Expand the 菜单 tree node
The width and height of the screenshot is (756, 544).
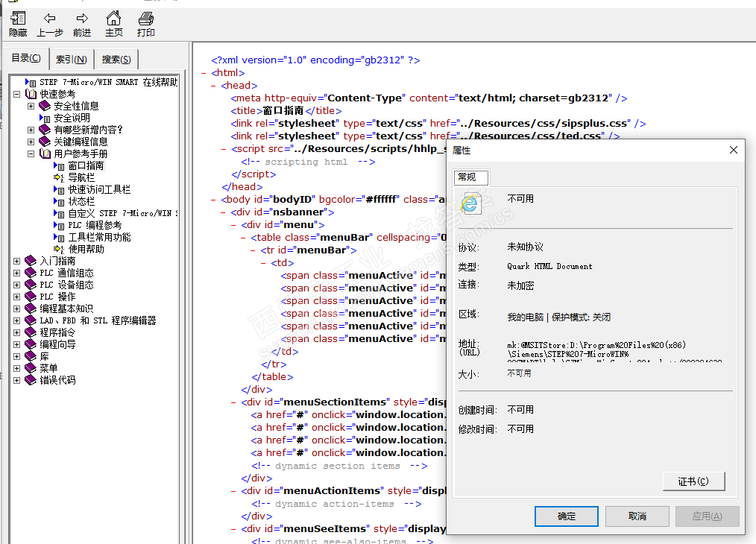[x=17, y=369]
